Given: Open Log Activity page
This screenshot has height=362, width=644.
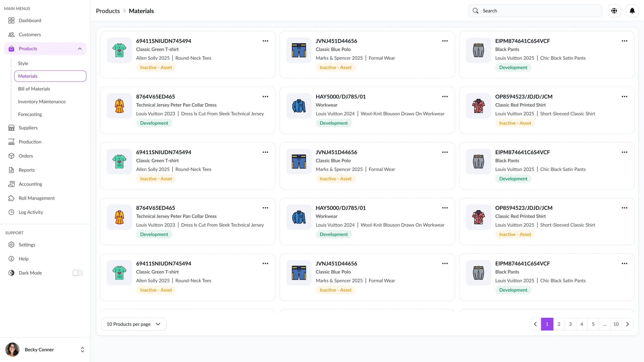Looking at the screenshot, I should click(31, 212).
